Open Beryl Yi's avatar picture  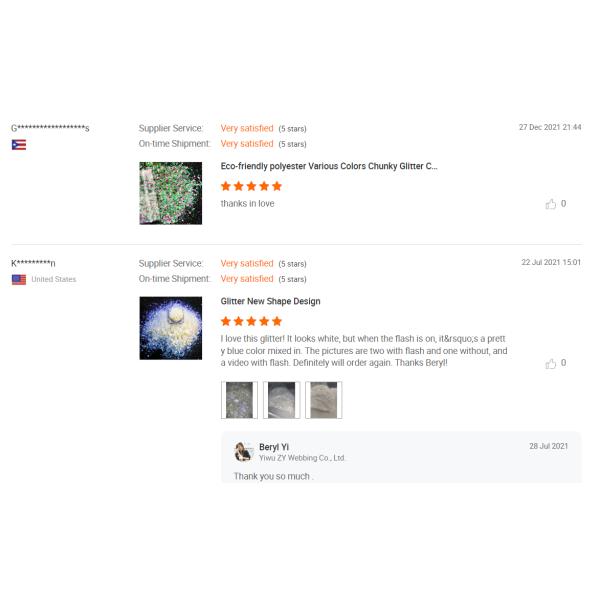coord(243,452)
